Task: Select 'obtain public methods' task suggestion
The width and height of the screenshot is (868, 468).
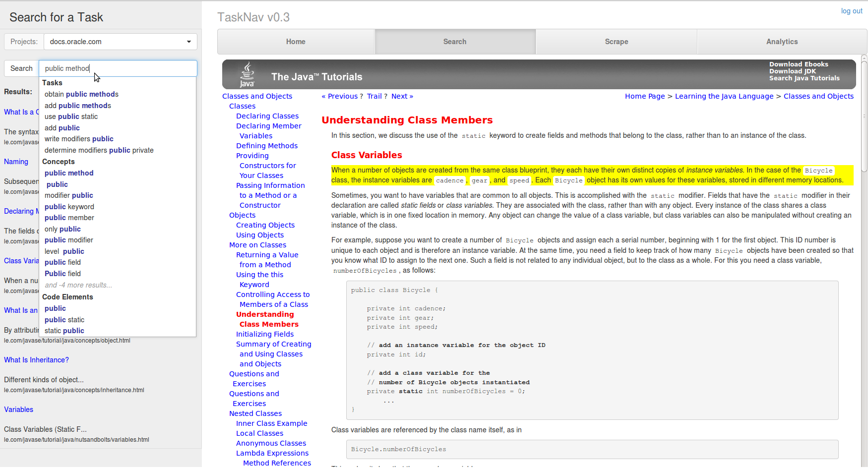Action: pyautogui.click(x=81, y=94)
